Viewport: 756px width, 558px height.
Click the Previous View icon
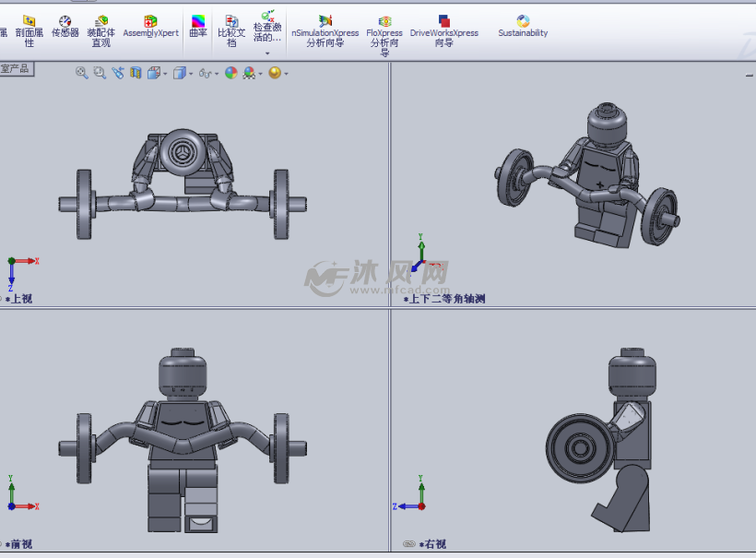click(118, 73)
